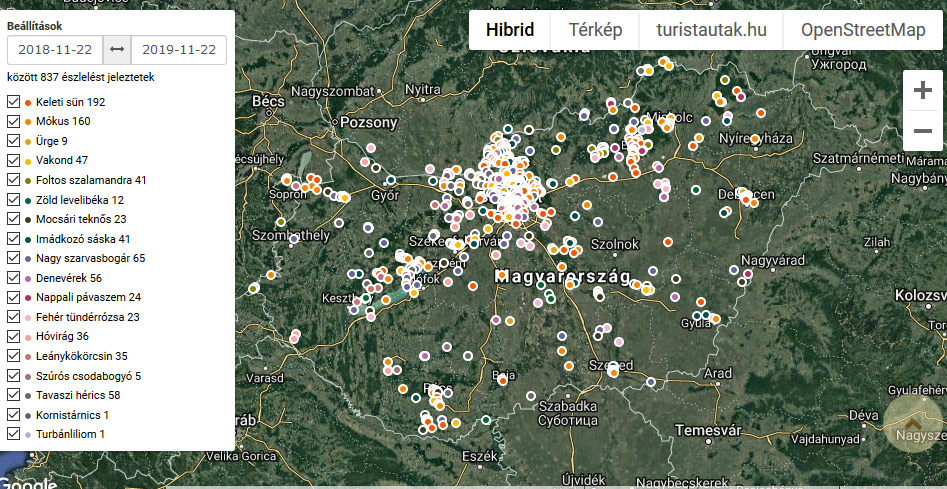Click the Foltos szalamandra legend label
The height and width of the screenshot is (489, 947).
click(91, 180)
